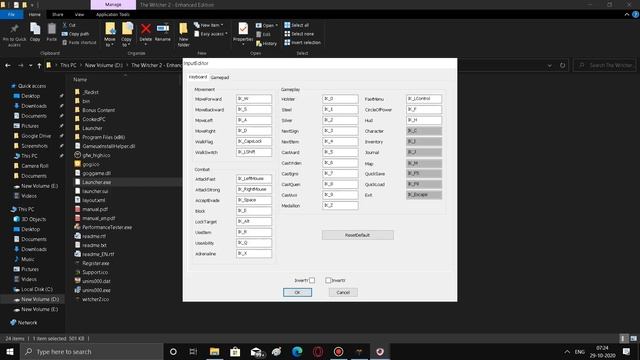
Task: Click the Medallion key input field
Action: click(x=340, y=205)
